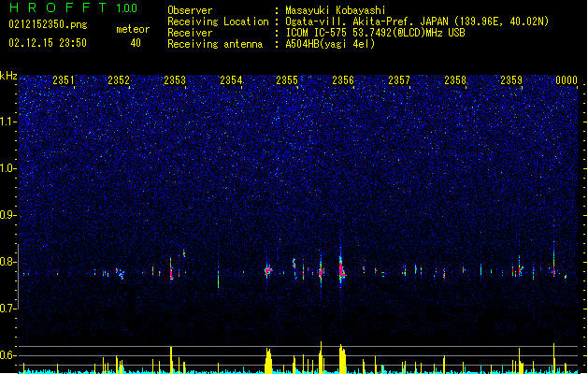The image size is (588, 374).
Task: Click the 0.9 kHz frequency label
Action: tap(8, 215)
